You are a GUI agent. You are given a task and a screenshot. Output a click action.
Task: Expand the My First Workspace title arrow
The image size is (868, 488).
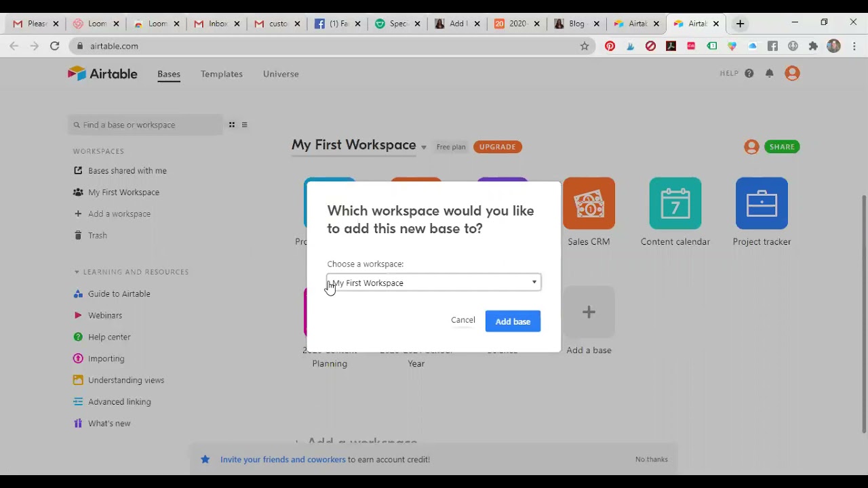point(423,147)
